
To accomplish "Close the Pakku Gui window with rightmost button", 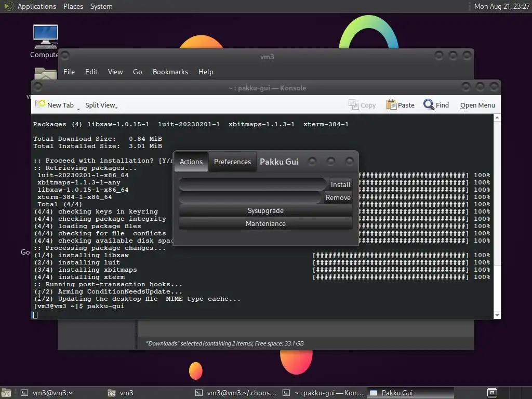I will pos(349,162).
